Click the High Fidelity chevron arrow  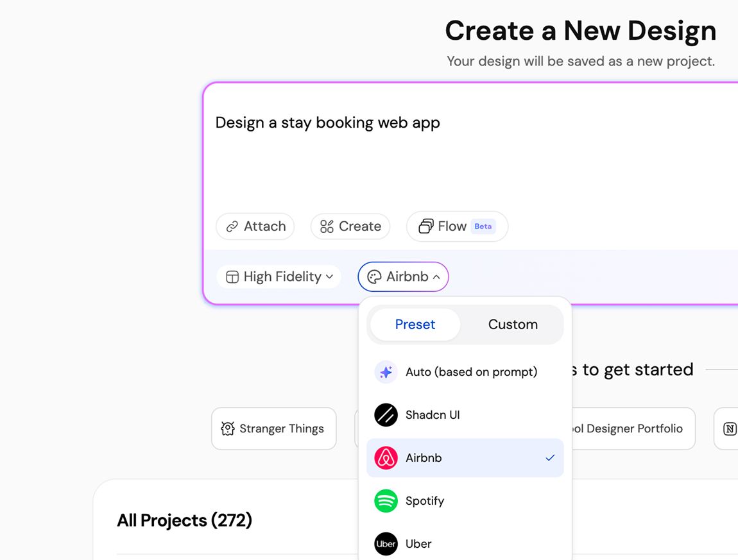[329, 277]
